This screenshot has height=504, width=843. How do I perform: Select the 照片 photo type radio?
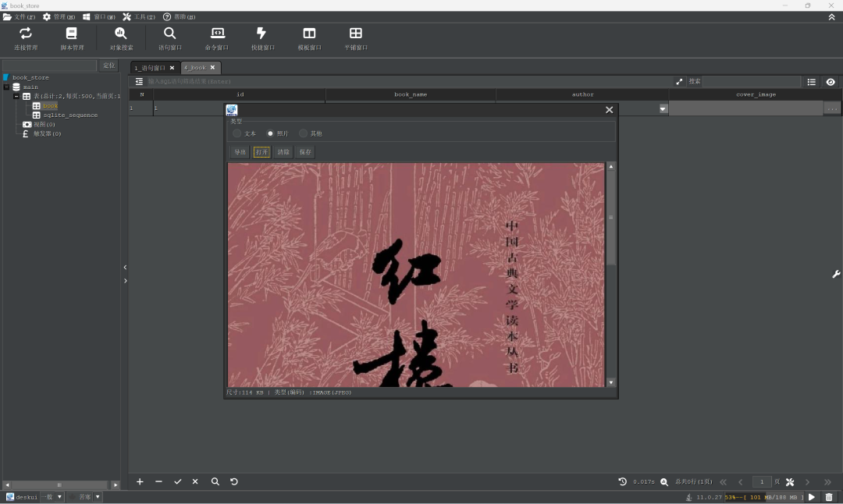pos(270,133)
